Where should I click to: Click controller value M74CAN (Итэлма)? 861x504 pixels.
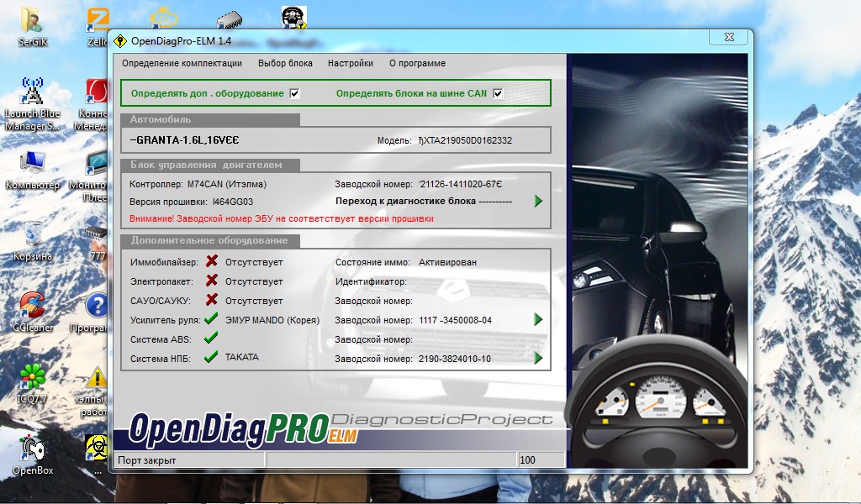click(x=227, y=184)
